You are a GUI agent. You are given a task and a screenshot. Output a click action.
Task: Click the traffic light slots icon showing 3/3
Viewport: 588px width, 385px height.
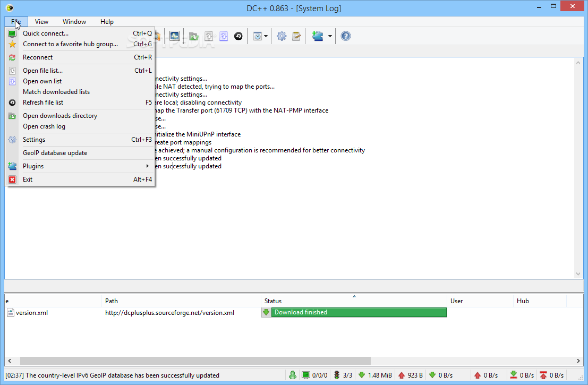tap(337, 375)
